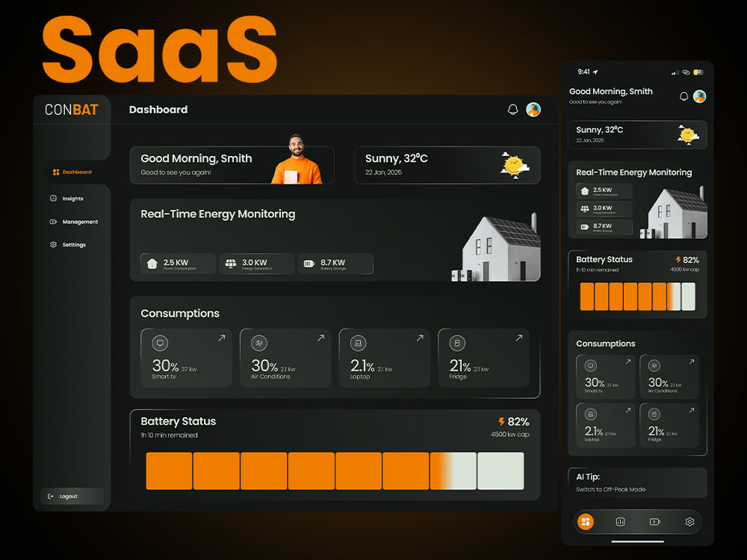747x560 pixels.
Task: Click the phone status bar battery icon
Action: click(698, 72)
